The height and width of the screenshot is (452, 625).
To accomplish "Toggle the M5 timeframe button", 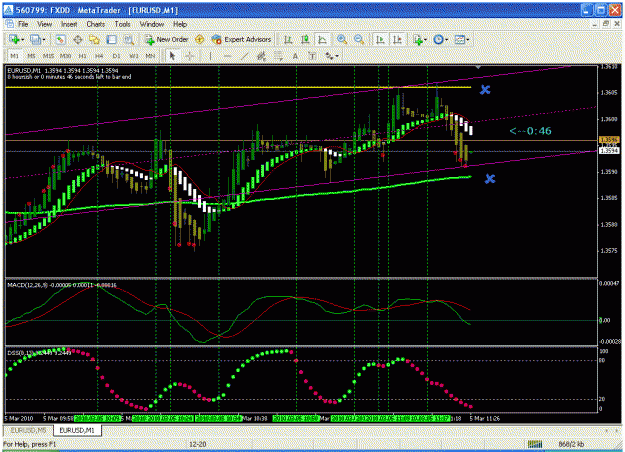I will click(31, 56).
